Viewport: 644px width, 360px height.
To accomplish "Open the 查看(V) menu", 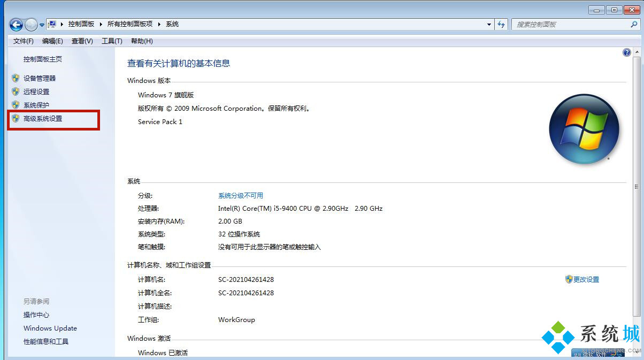I will point(82,41).
